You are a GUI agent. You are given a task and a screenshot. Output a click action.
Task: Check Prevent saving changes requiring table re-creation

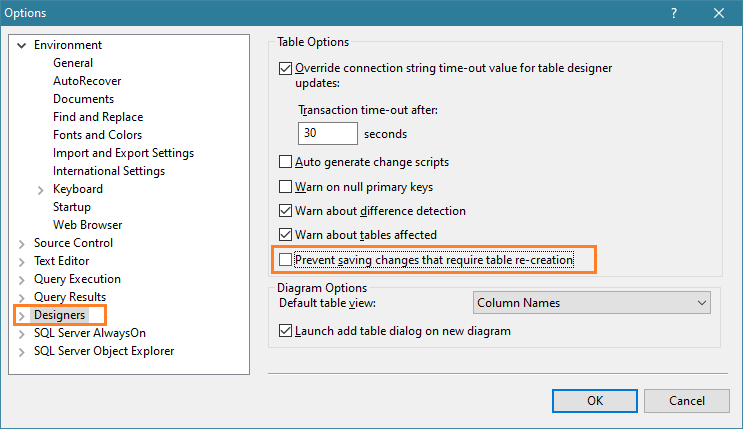(285, 260)
